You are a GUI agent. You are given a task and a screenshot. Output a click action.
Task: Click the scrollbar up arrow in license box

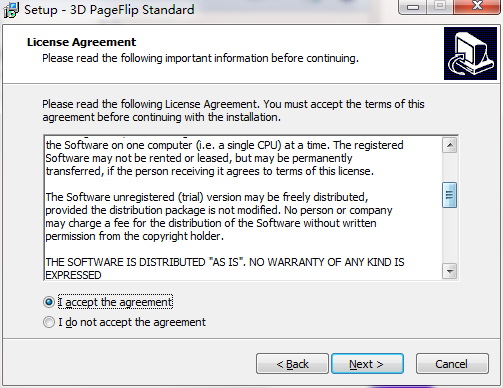[x=450, y=145]
